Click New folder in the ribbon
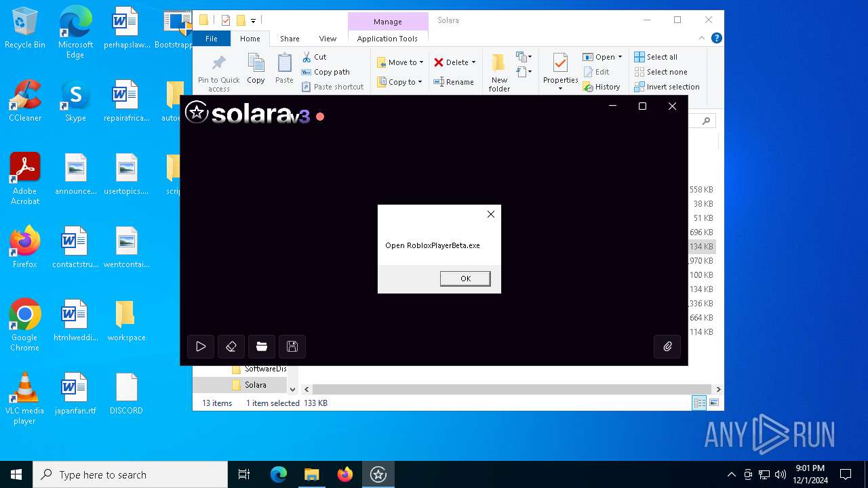 pyautogui.click(x=499, y=73)
